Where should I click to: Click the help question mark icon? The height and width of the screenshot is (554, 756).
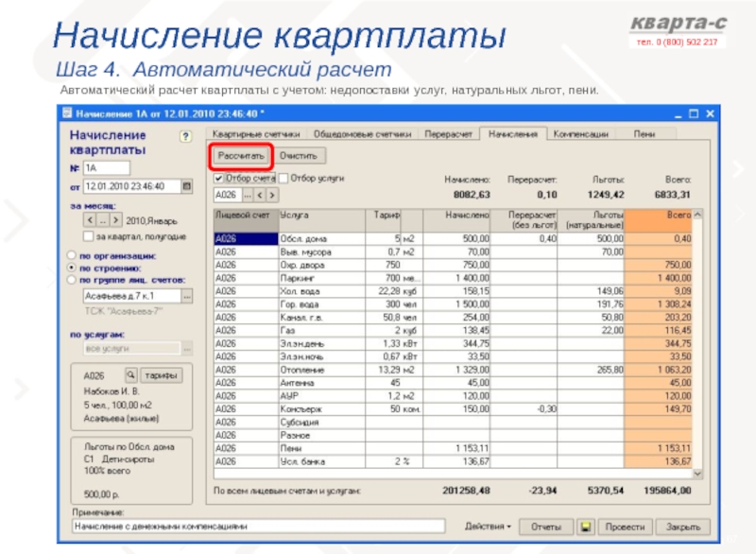pyautogui.click(x=186, y=136)
